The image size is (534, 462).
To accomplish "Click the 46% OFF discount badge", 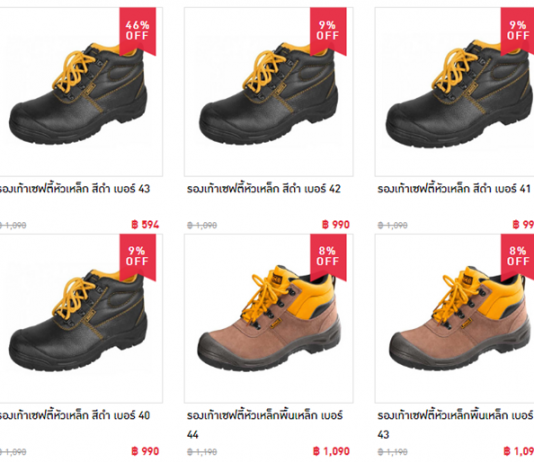I will pos(138,31).
